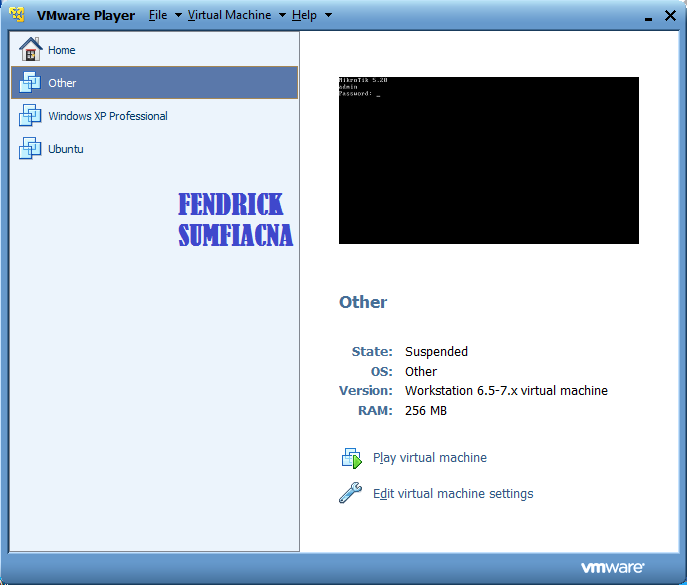Click the vmware logo in the bottom bar
687x585 pixels.
610,567
